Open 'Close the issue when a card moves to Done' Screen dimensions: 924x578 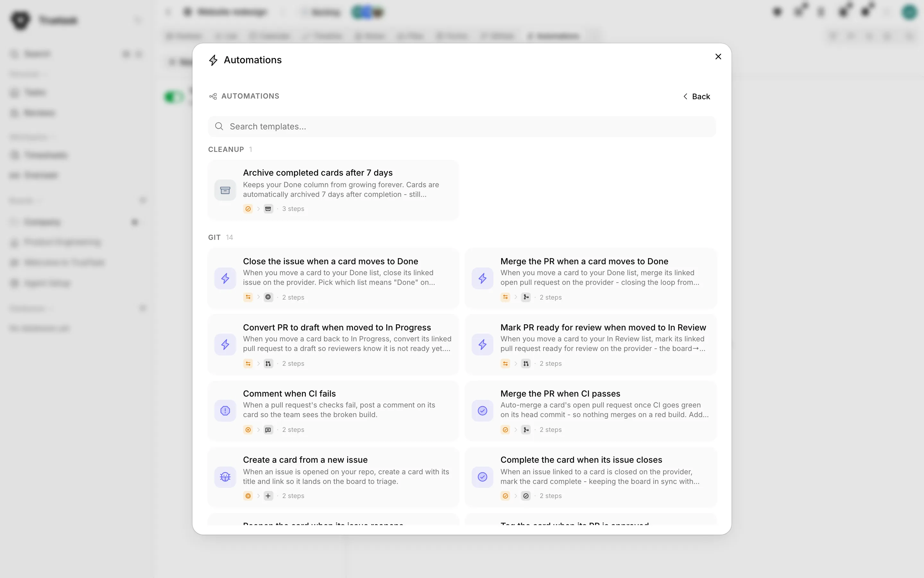[x=333, y=278]
